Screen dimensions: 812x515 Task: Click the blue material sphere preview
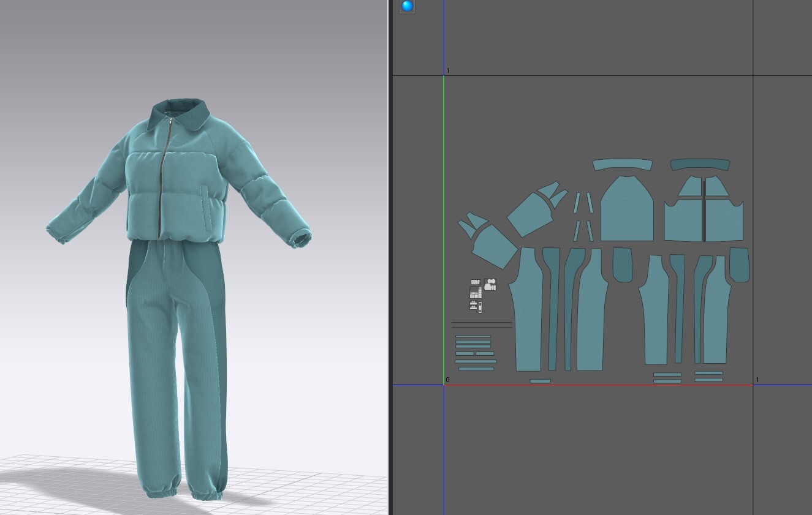(x=406, y=7)
